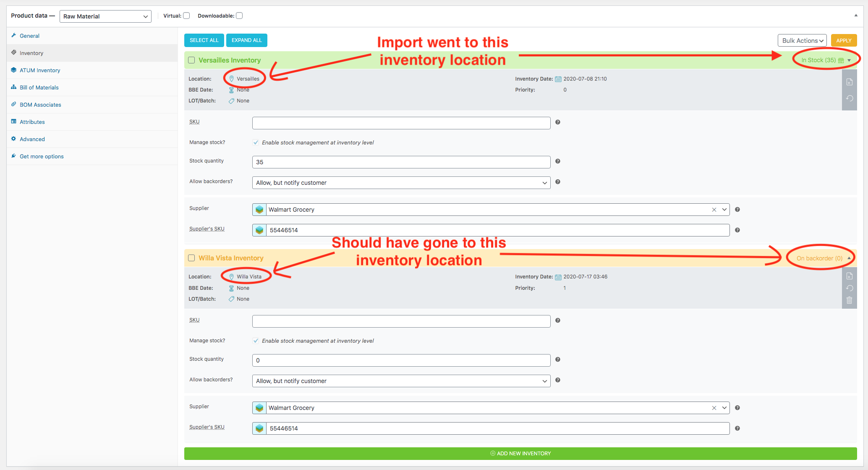
Task: Click the Willa Vista location pin icon
Action: [x=231, y=276]
